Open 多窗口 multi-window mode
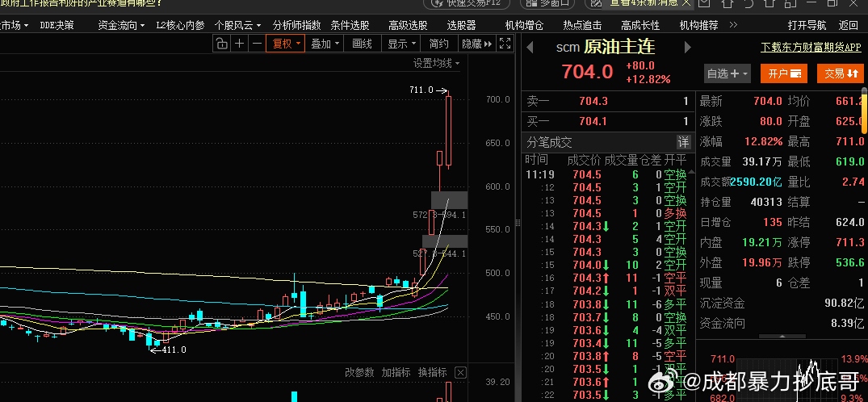 pyautogui.click(x=548, y=2)
